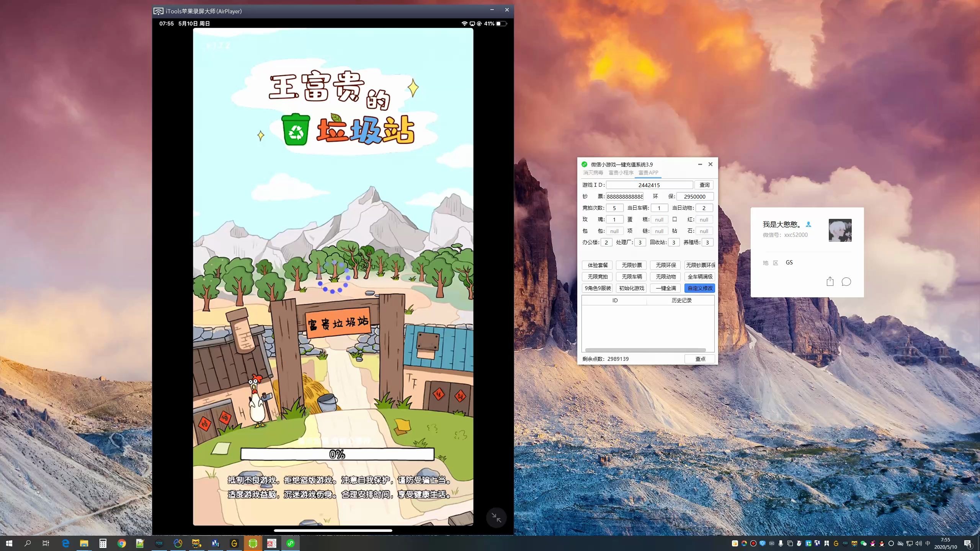
Task: Open the green notepad taskbar icon
Action: (140, 543)
